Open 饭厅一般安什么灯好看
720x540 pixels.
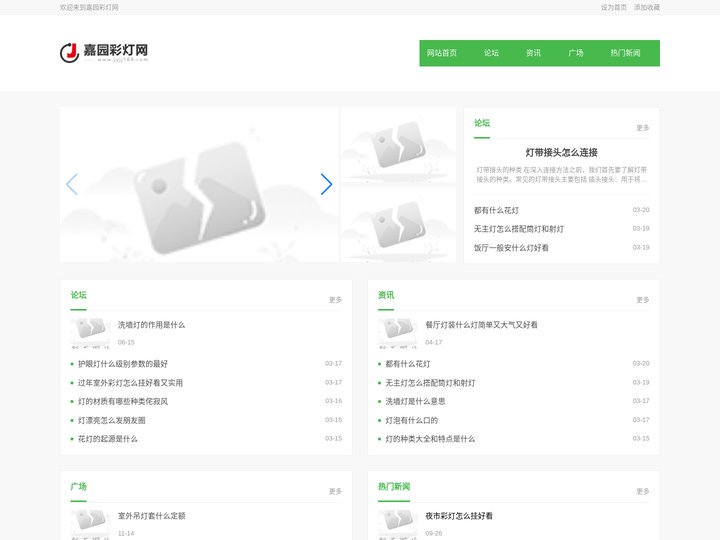pos(511,248)
